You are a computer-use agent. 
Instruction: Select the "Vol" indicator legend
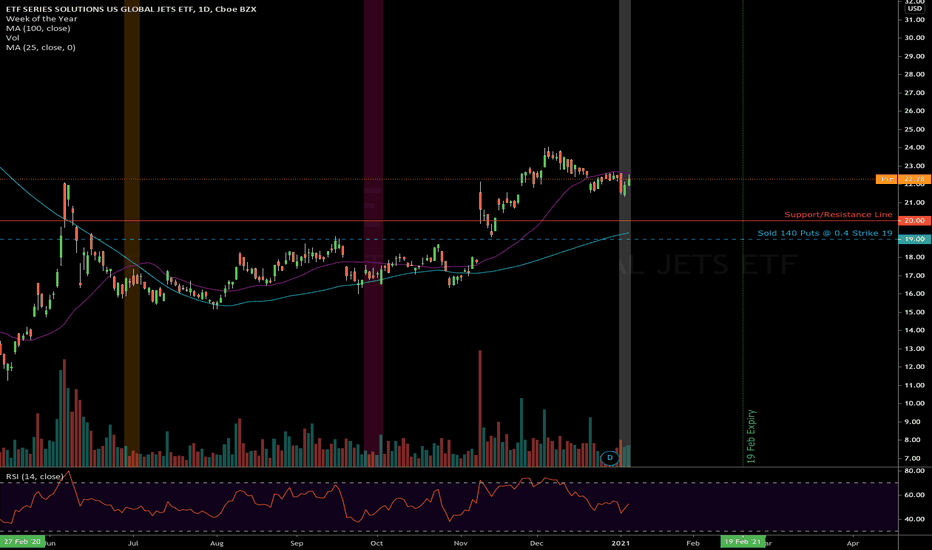pos(12,37)
